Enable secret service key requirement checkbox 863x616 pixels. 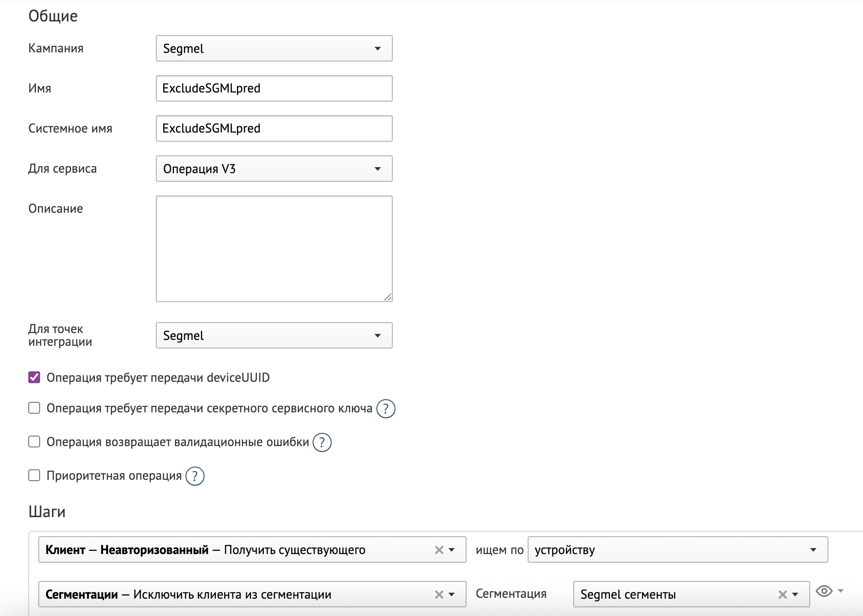tap(34, 408)
